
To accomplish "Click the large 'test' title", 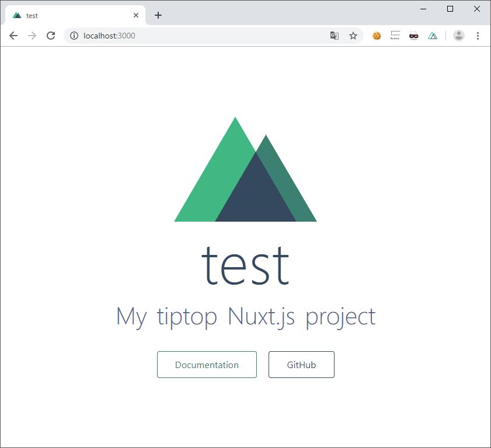I will [x=245, y=264].
